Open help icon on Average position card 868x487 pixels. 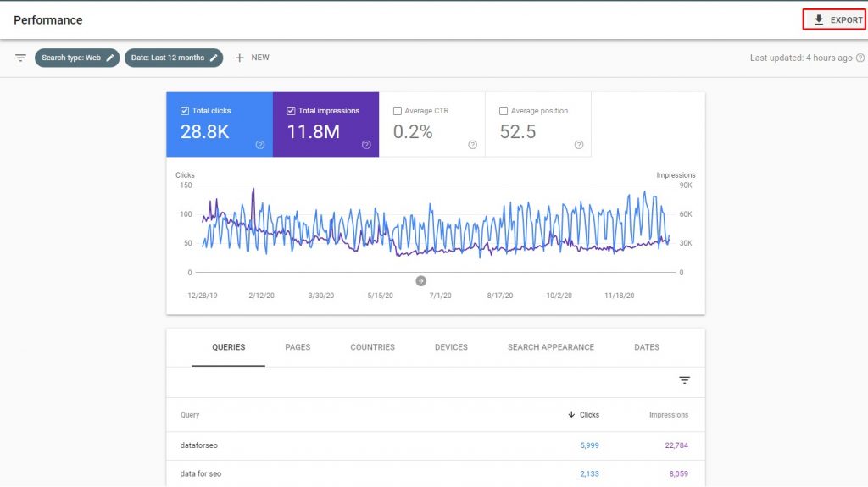click(578, 145)
